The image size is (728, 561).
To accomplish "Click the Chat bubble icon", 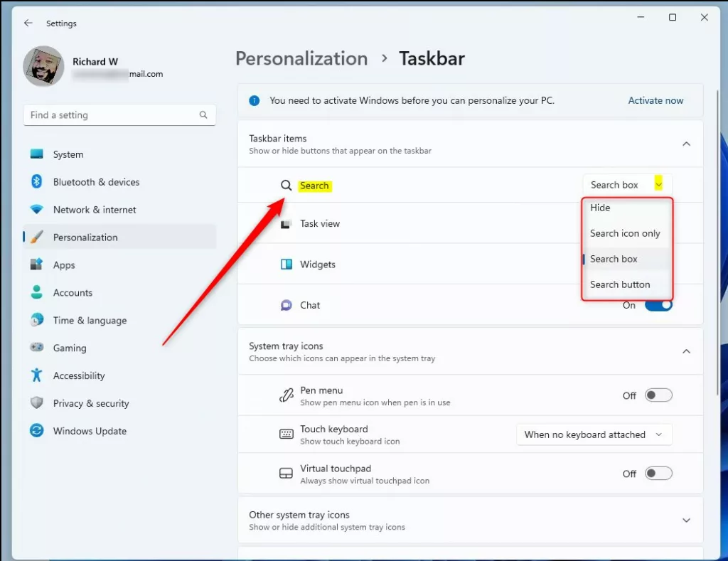I will pyautogui.click(x=286, y=304).
